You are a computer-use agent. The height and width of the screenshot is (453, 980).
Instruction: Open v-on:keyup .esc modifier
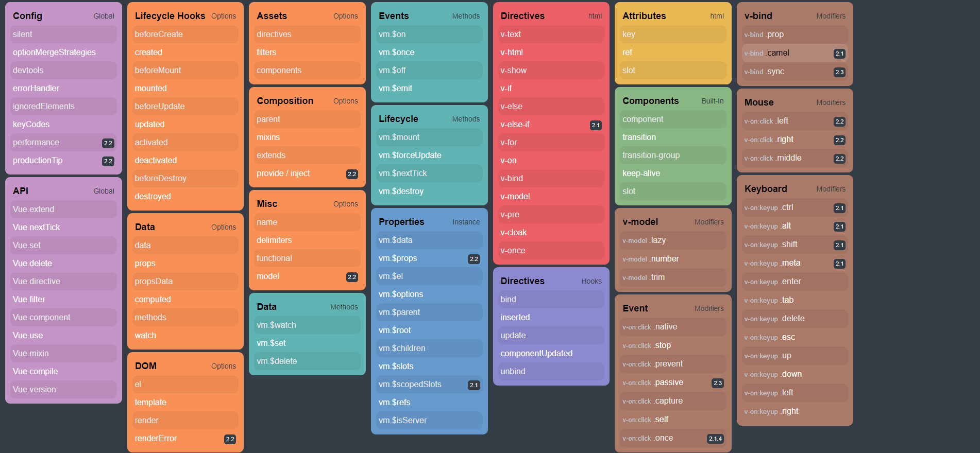tap(795, 337)
